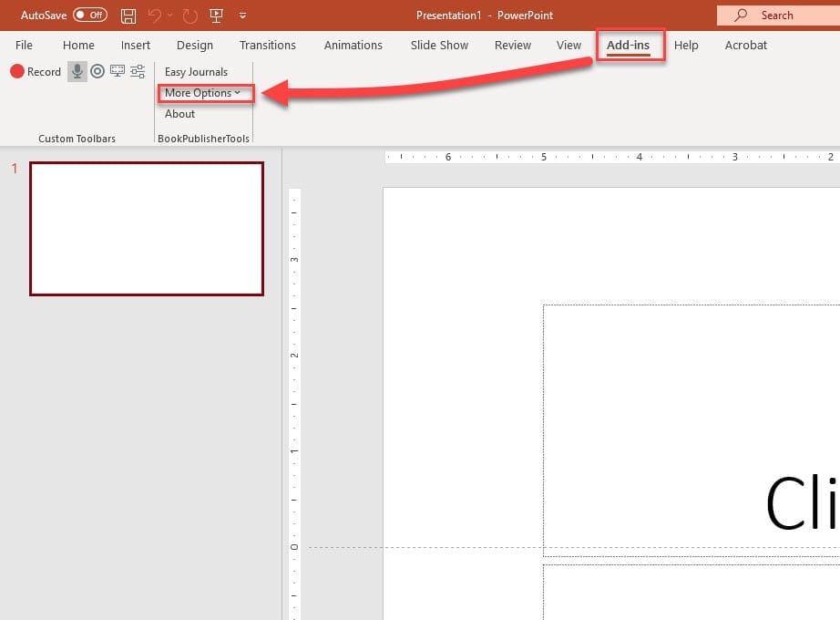Image resolution: width=840 pixels, height=620 pixels.
Task: Open the Undo history dropdown arrow
Action: (x=169, y=15)
